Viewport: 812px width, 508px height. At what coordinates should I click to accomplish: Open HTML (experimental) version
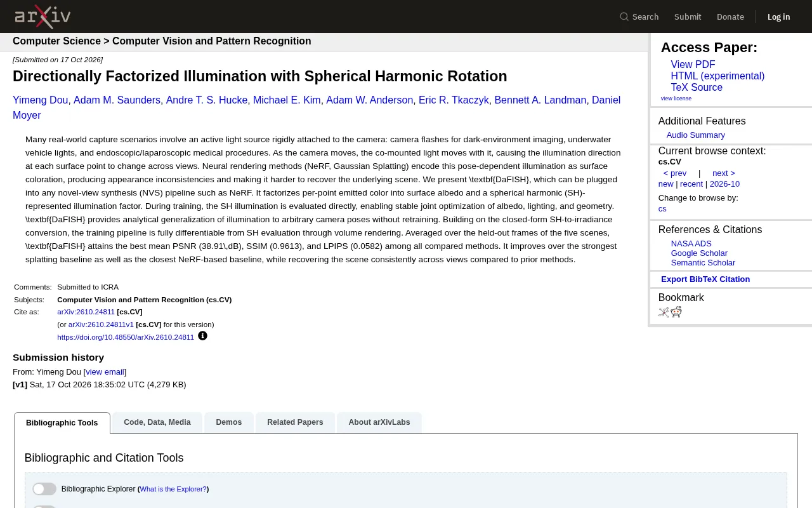pos(717,76)
